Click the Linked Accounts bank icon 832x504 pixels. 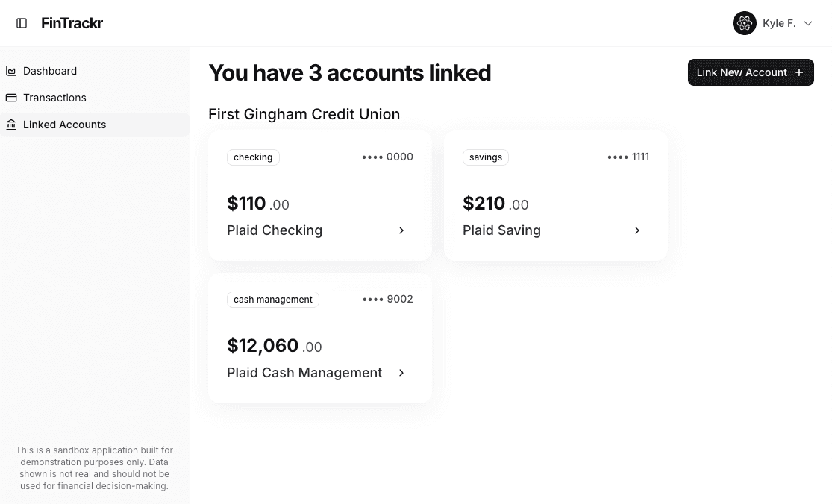[x=11, y=125]
